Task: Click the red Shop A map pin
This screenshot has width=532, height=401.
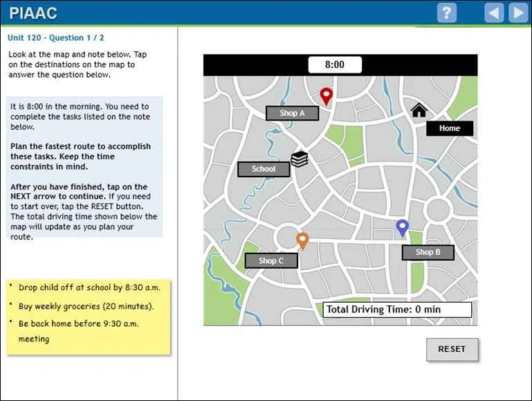Action: (326, 96)
